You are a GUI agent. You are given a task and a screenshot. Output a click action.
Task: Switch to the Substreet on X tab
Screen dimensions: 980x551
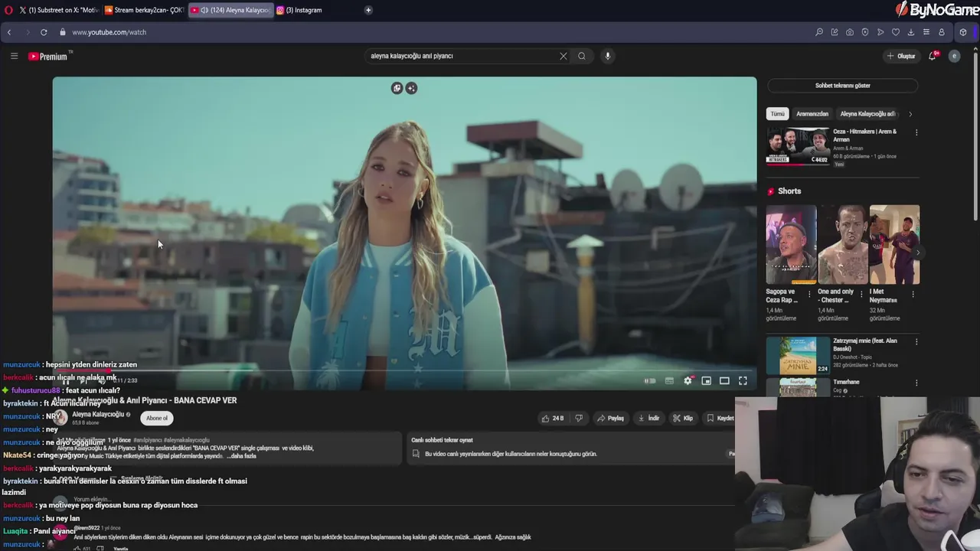pos(60,10)
